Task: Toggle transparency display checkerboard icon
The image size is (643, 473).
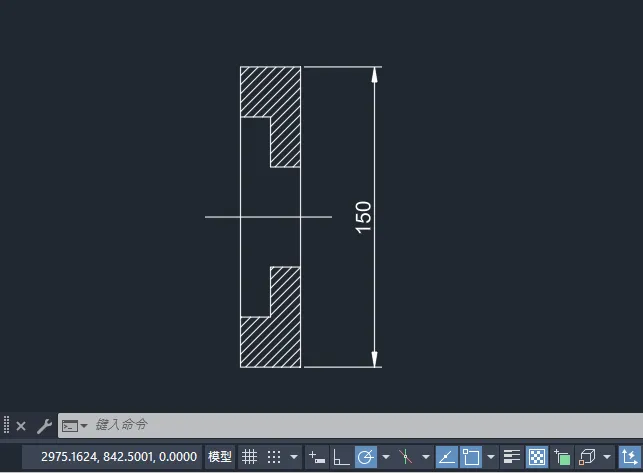Action: click(537, 457)
